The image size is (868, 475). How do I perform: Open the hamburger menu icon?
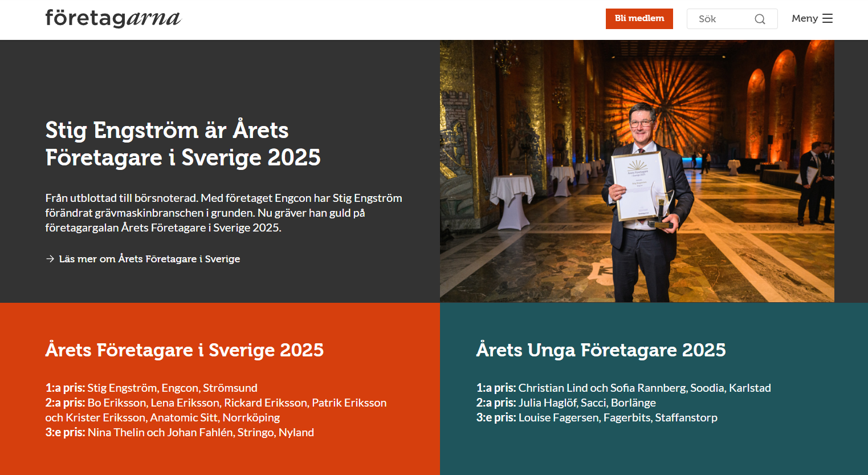(828, 18)
